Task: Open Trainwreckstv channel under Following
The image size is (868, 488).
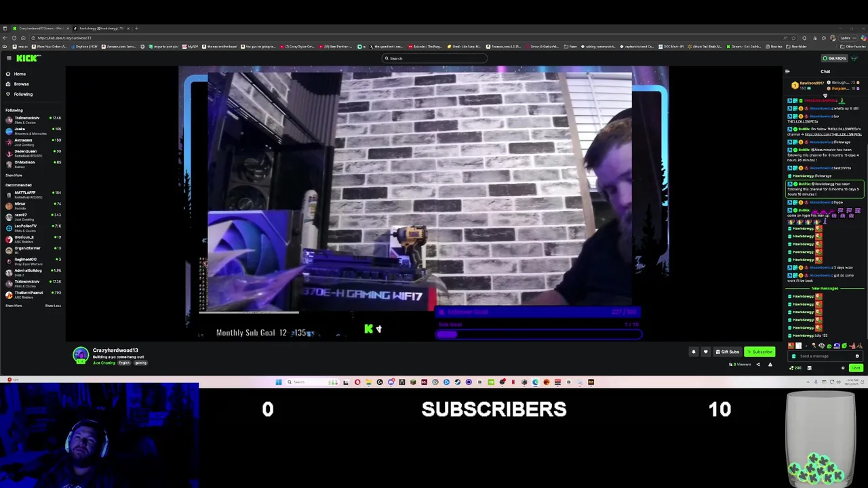Action: (33, 119)
